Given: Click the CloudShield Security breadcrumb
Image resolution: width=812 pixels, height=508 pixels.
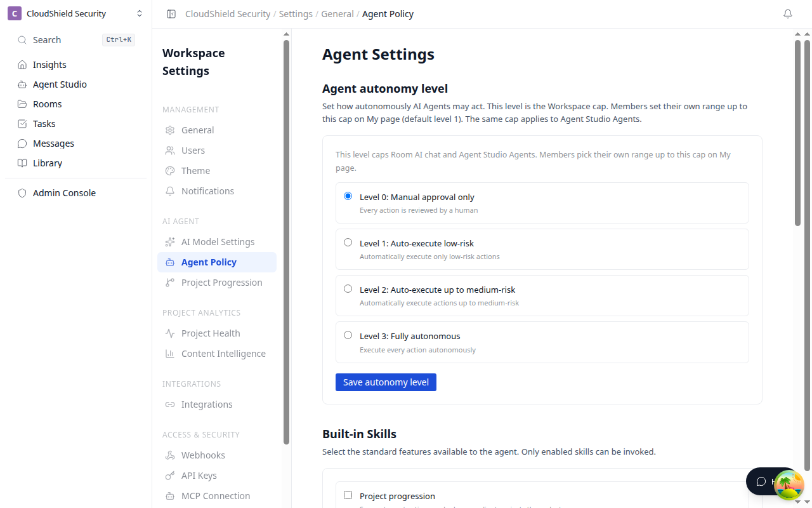Looking at the screenshot, I should (228, 14).
